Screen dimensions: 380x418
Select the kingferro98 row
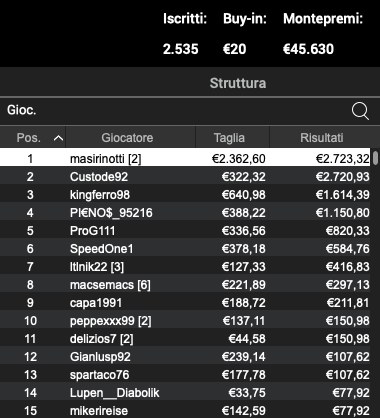(x=185, y=195)
